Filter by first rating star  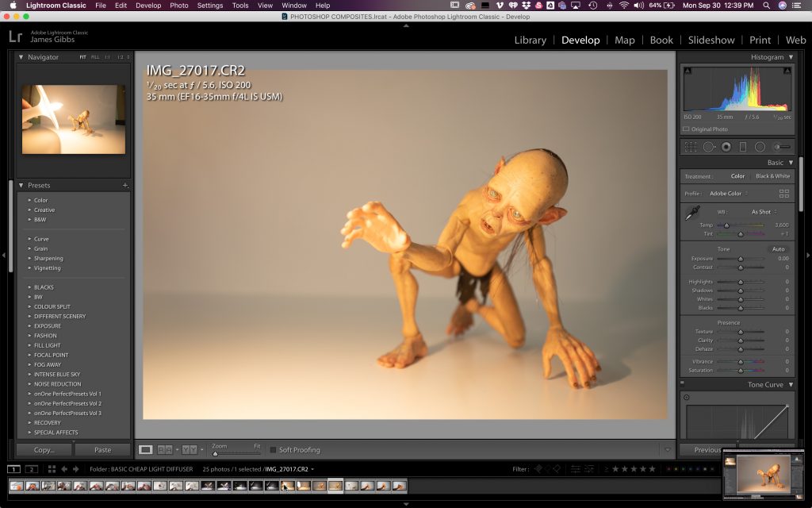pos(615,469)
